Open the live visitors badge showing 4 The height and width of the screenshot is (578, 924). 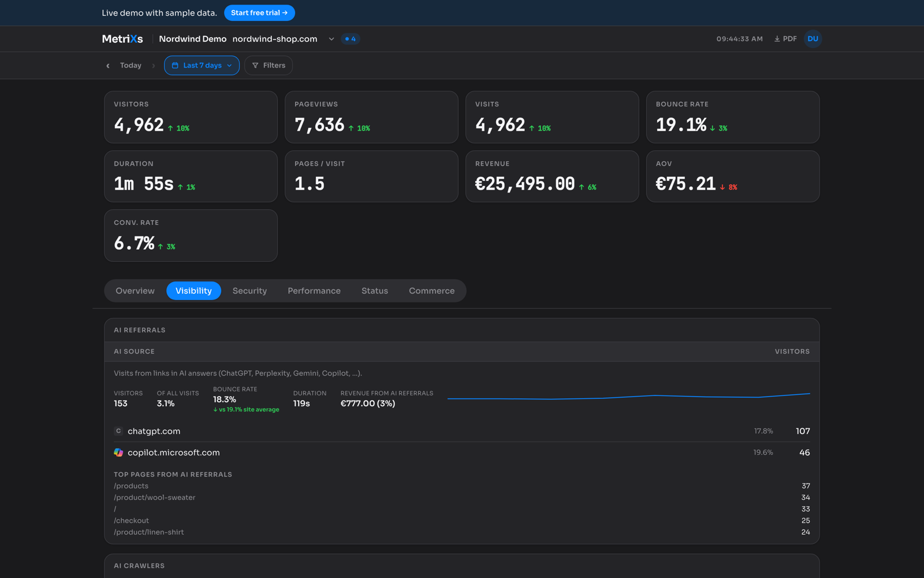351,39
